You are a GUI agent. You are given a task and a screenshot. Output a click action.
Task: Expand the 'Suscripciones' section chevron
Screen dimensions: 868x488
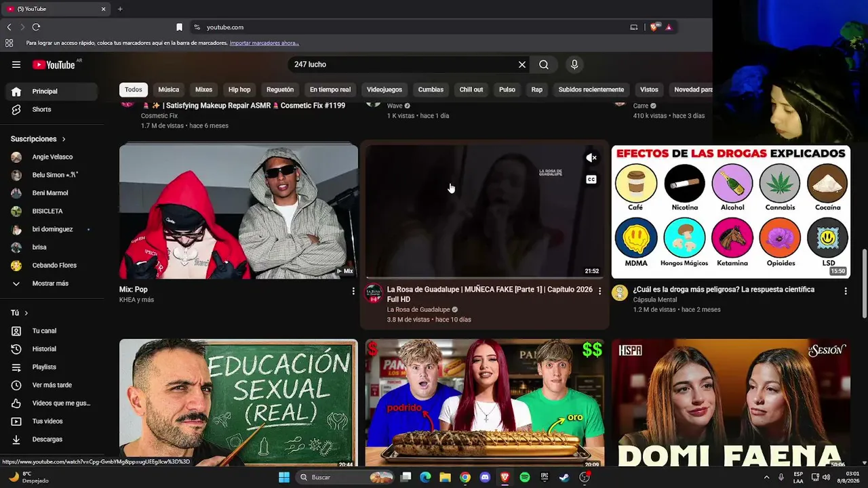64,139
